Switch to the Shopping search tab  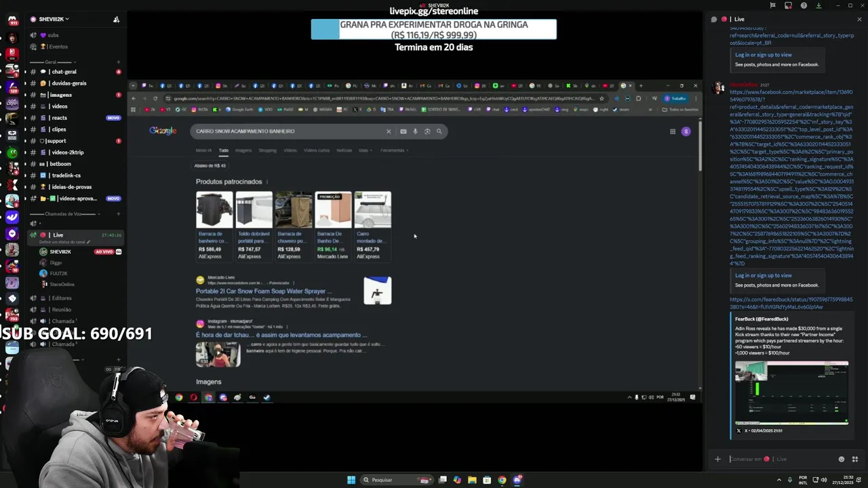[267, 150]
